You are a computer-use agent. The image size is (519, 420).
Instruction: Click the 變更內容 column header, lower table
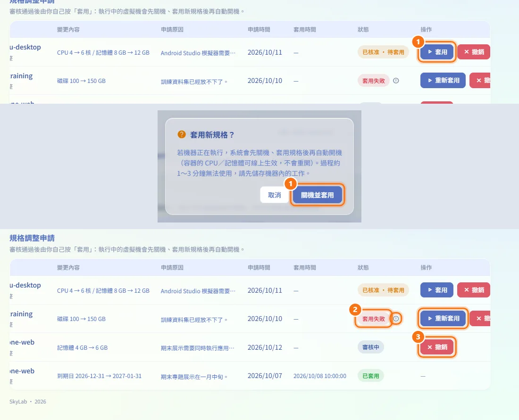pos(68,268)
